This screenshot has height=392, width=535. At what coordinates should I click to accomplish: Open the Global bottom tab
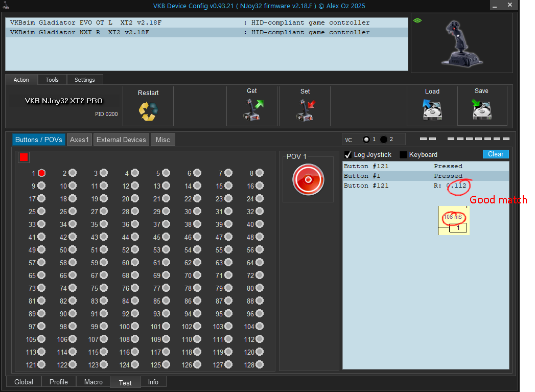point(24,382)
